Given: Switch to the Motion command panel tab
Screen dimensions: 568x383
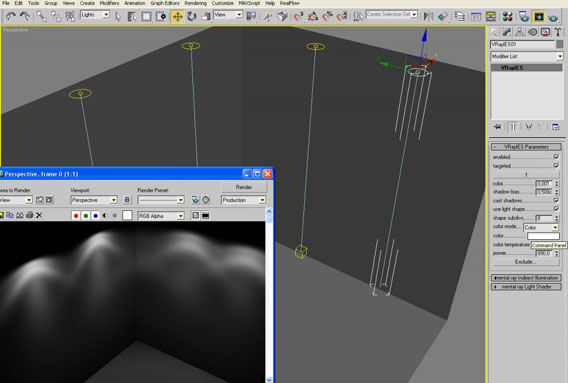Looking at the screenshot, I should click(x=532, y=32).
